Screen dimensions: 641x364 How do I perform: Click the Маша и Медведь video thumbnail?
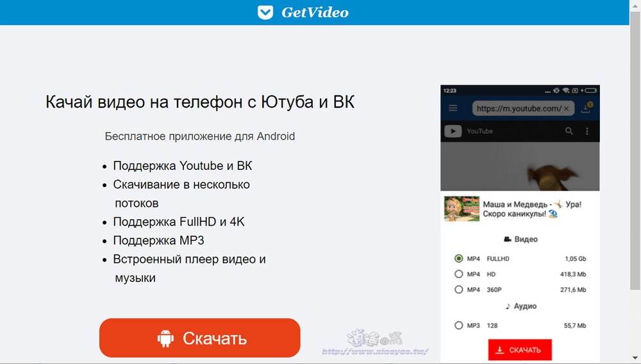[x=461, y=209]
